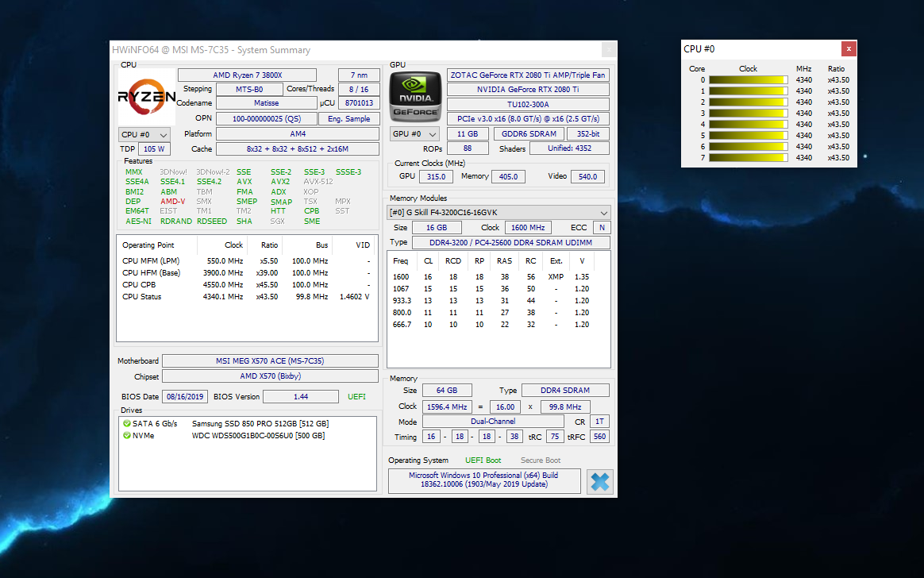Click the MTS-B0 stepping field
Screen dimensions: 924x578
249,90
